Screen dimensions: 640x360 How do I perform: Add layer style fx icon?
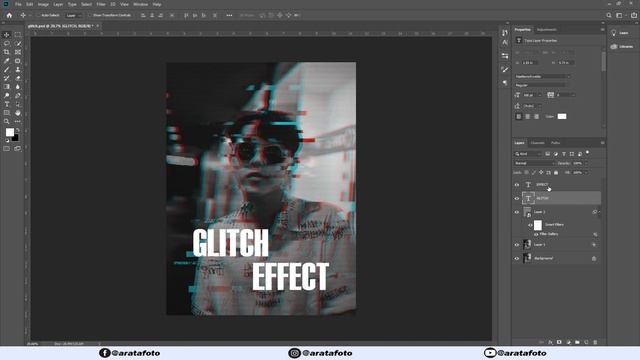(550, 342)
